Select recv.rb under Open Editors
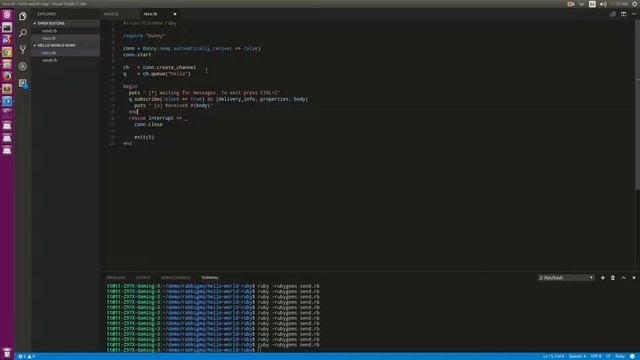Image resolution: width=640 pixels, height=360 pixels. tap(66, 38)
